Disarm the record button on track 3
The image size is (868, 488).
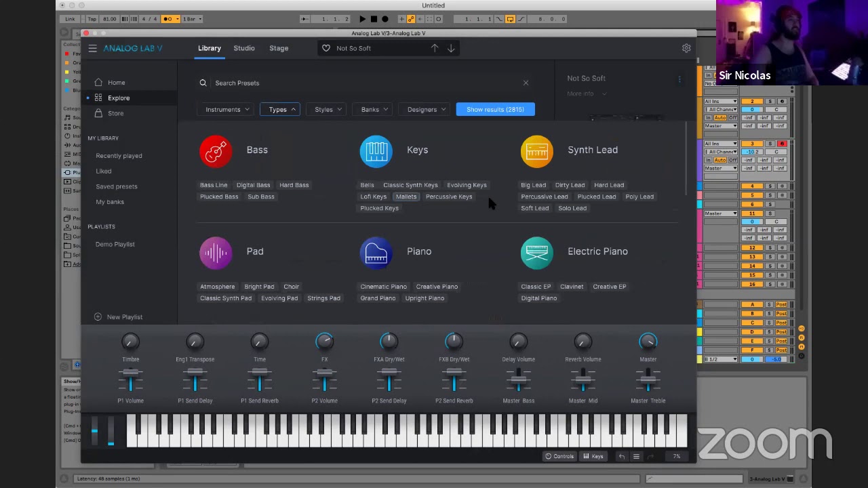[x=781, y=144]
